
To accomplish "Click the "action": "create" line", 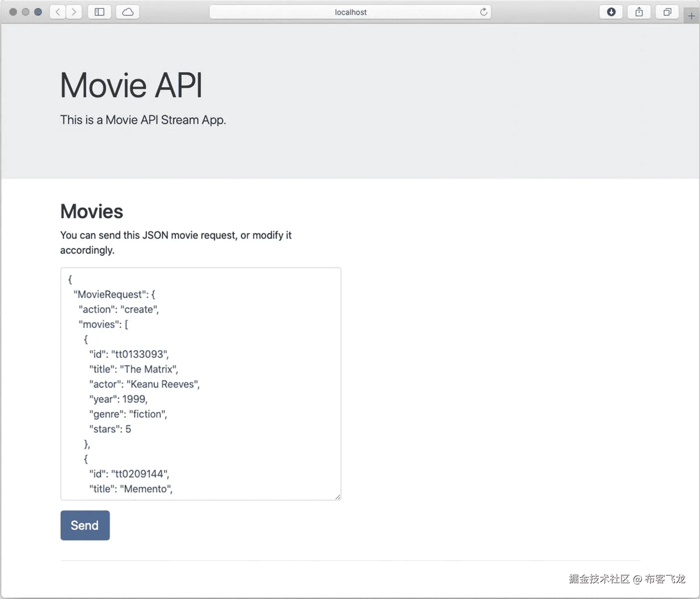I will (119, 310).
